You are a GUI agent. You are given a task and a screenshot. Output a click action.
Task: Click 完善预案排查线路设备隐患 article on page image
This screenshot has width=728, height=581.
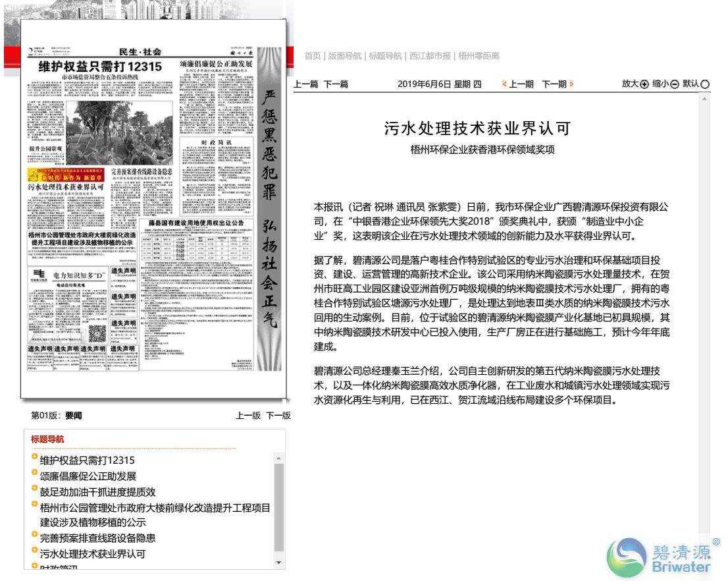pos(142,200)
